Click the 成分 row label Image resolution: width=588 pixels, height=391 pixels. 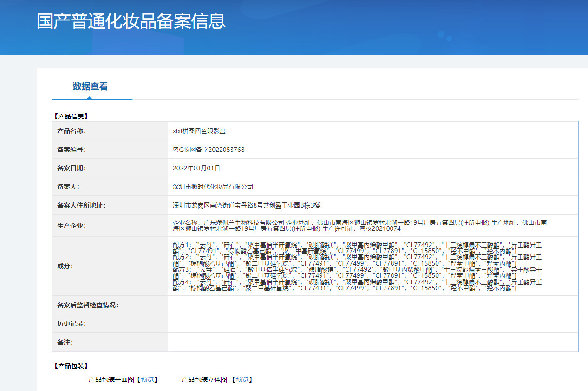point(65,266)
